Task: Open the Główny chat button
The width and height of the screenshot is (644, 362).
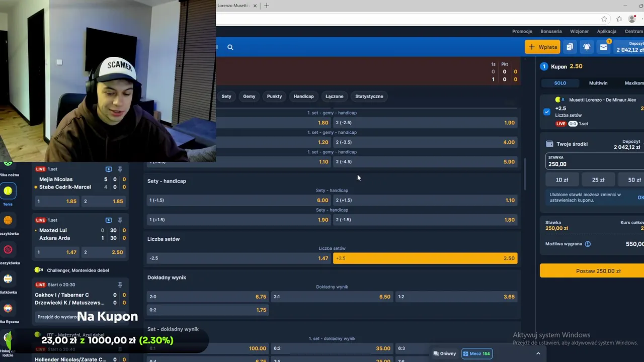Action: coord(445,353)
